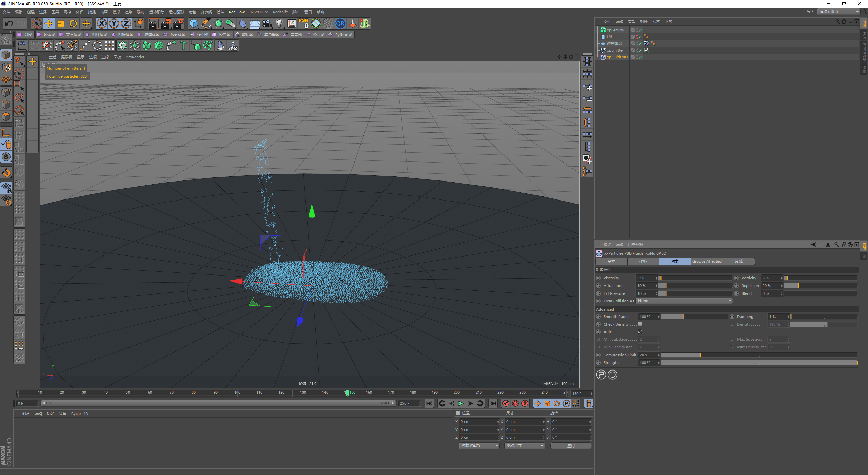Select the Rotate tool icon
The image size is (868, 475).
point(73,23)
